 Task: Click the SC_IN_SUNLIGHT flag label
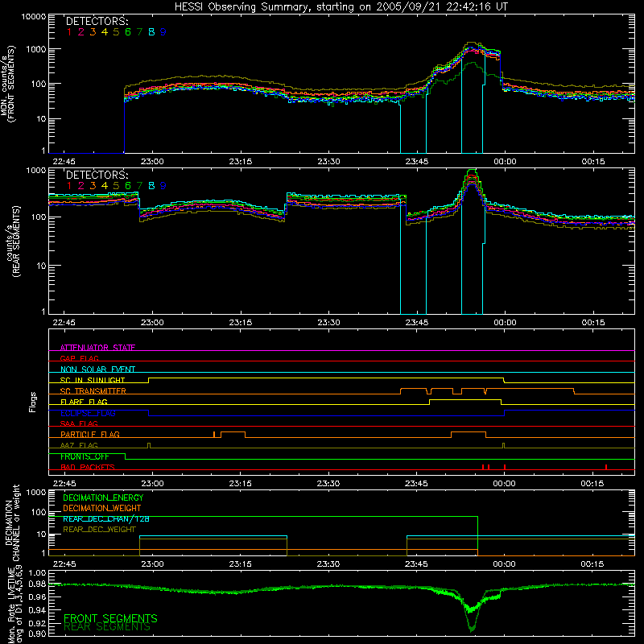point(93,380)
